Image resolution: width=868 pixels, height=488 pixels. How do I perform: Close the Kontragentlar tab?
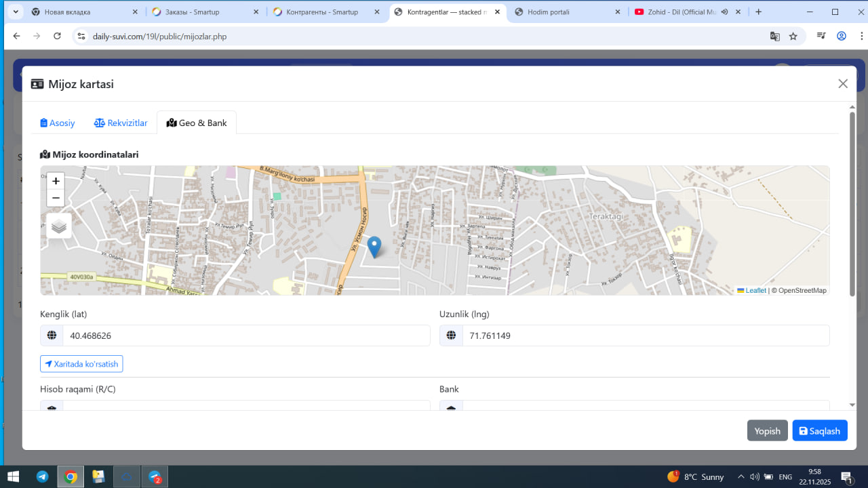pos(497,12)
